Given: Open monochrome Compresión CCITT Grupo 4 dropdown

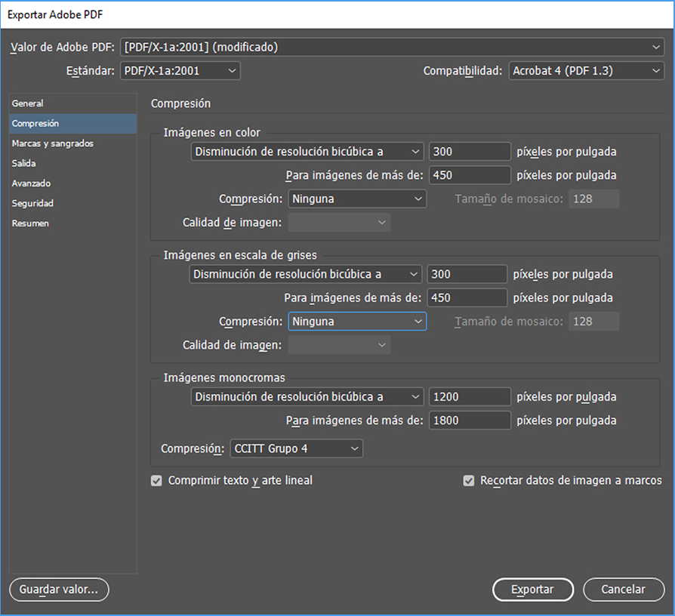Looking at the screenshot, I should point(297,448).
